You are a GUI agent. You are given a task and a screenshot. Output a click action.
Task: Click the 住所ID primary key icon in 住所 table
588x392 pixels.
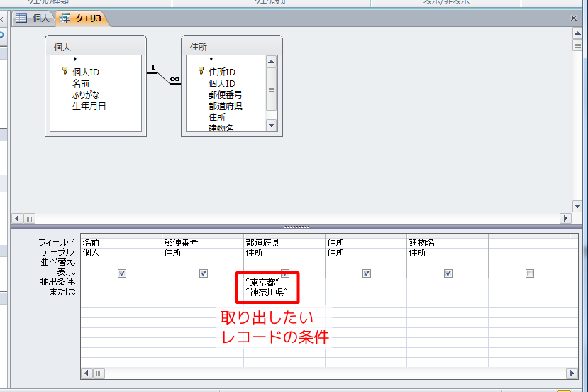201,71
